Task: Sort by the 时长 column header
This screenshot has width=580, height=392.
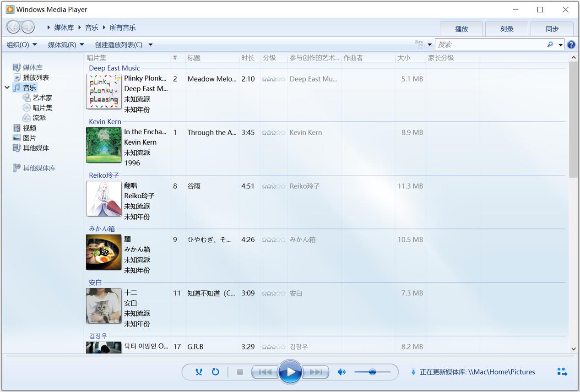Action: pyautogui.click(x=250, y=58)
